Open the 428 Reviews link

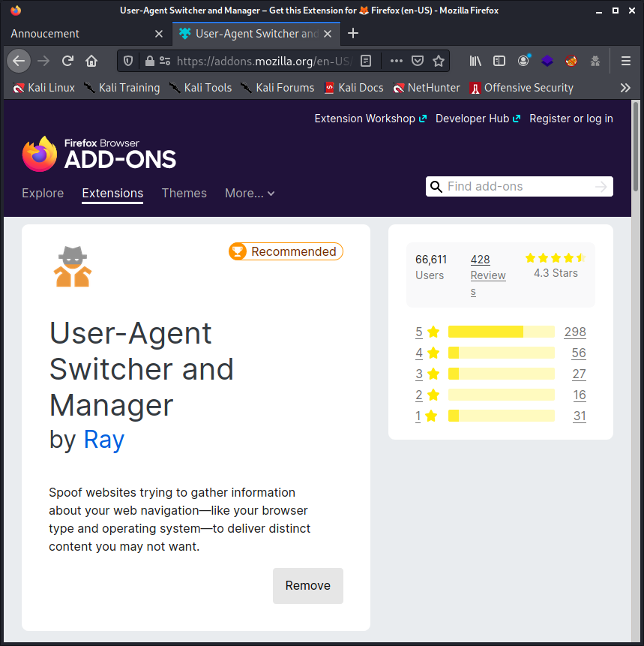[x=488, y=275]
